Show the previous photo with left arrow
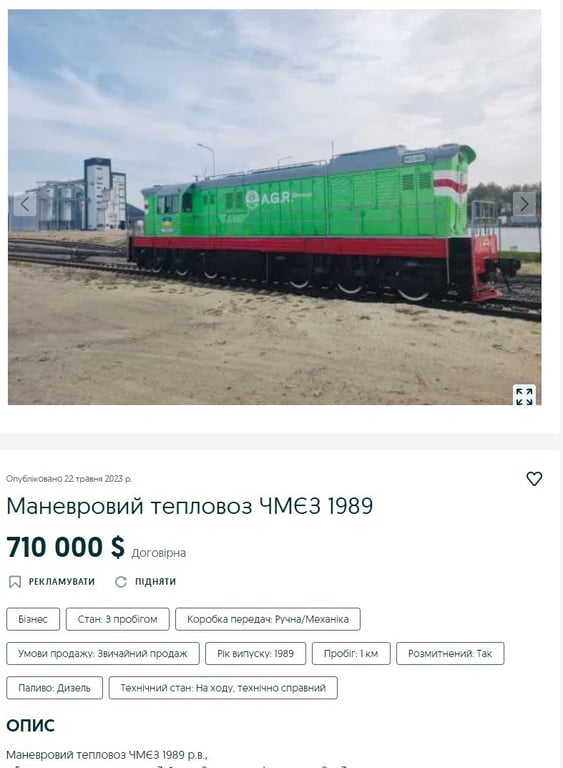The height and width of the screenshot is (768, 563). pos(24,204)
